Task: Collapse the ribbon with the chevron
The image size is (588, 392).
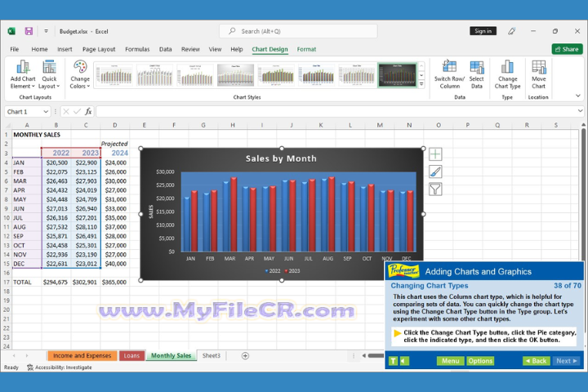Action: tap(578, 96)
